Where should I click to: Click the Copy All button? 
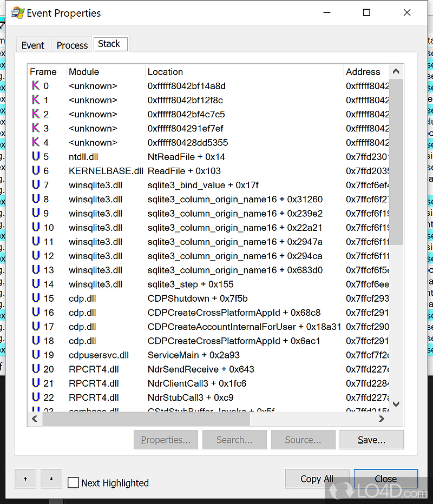pos(317,479)
